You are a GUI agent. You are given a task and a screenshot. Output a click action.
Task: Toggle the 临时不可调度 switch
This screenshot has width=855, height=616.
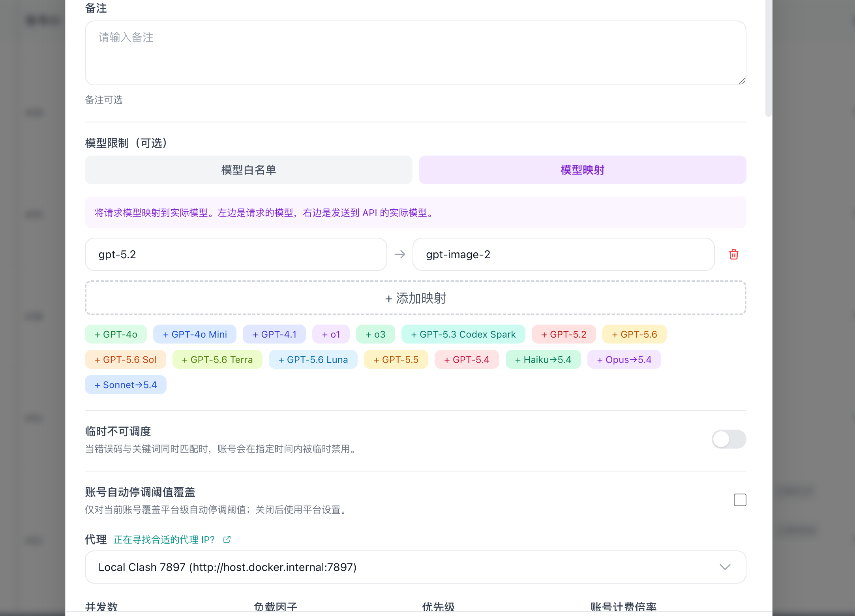(x=729, y=439)
